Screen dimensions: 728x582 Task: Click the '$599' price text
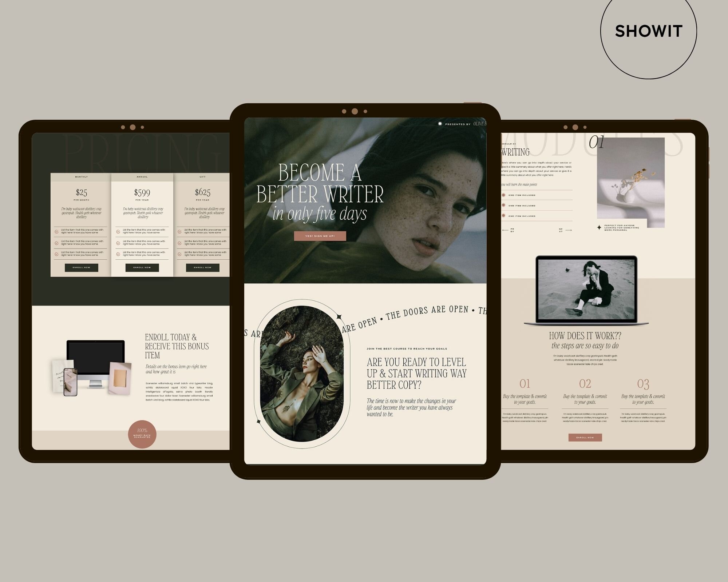(142, 192)
